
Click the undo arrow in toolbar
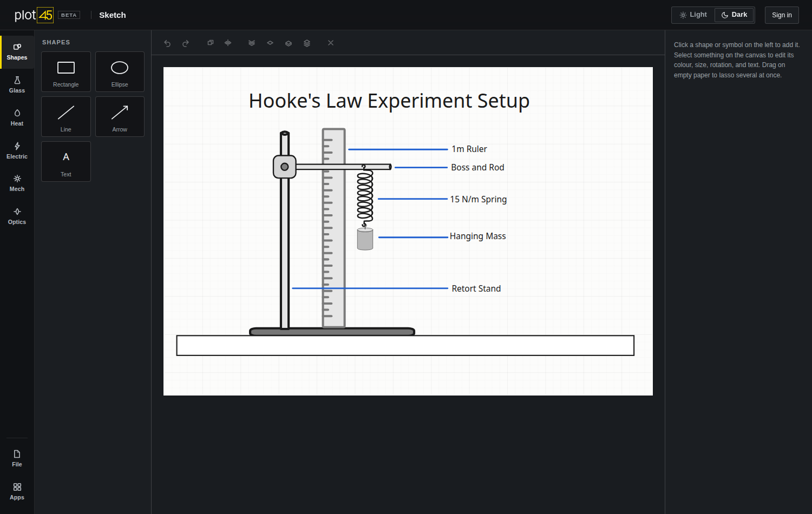point(167,43)
